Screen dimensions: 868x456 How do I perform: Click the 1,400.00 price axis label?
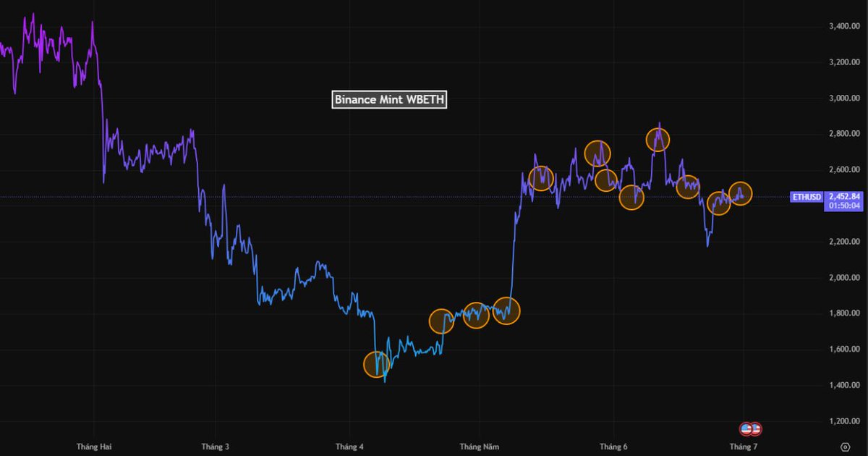[x=843, y=385]
